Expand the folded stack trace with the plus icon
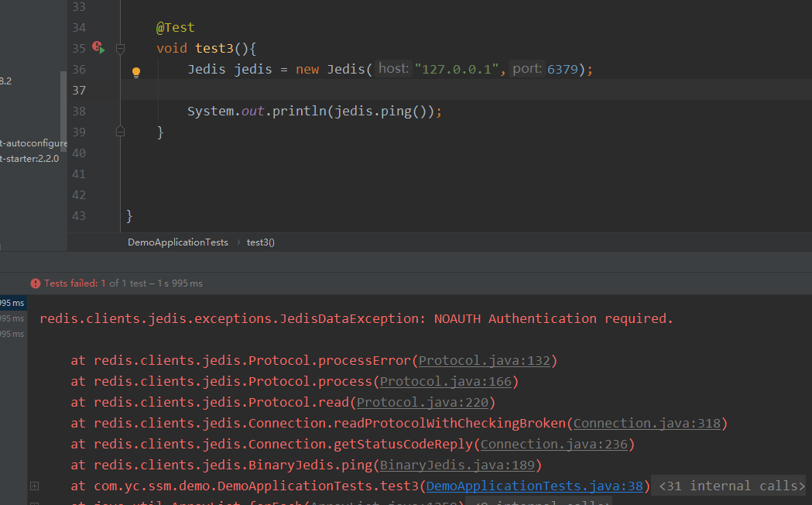This screenshot has width=812, height=505. (34, 486)
